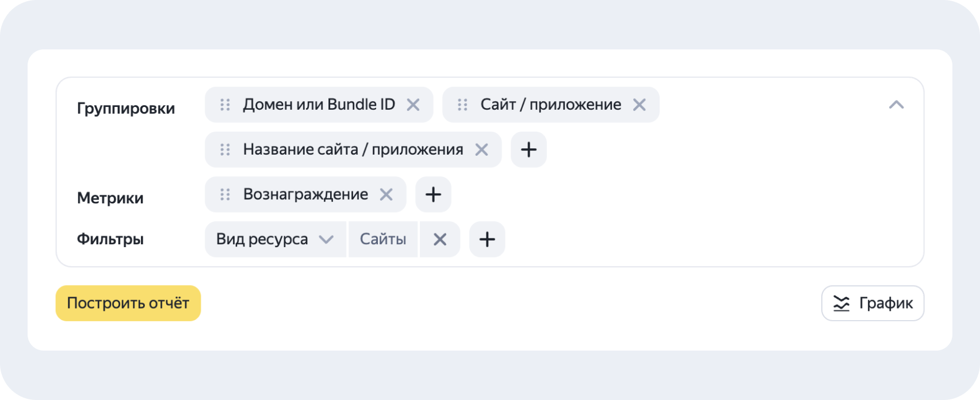Grab drag handle of 'Домен или Bundle ID' chip
The height and width of the screenshot is (400, 980).
click(x=225, y=105)
